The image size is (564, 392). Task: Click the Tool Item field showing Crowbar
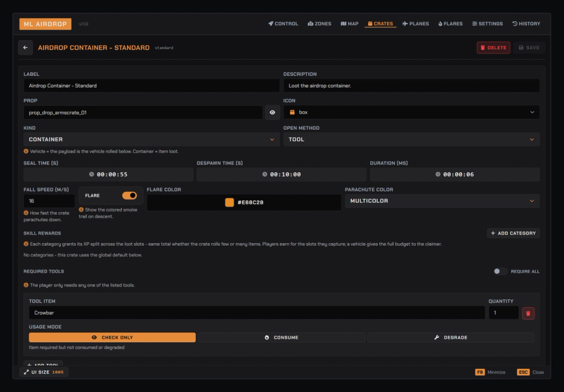click(x=257, y=313)
